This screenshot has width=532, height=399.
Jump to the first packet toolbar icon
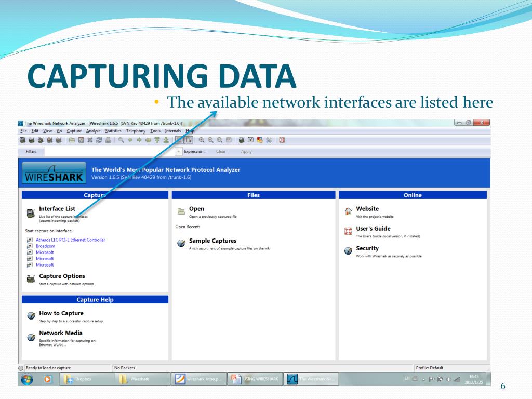(x=157, y=140)
